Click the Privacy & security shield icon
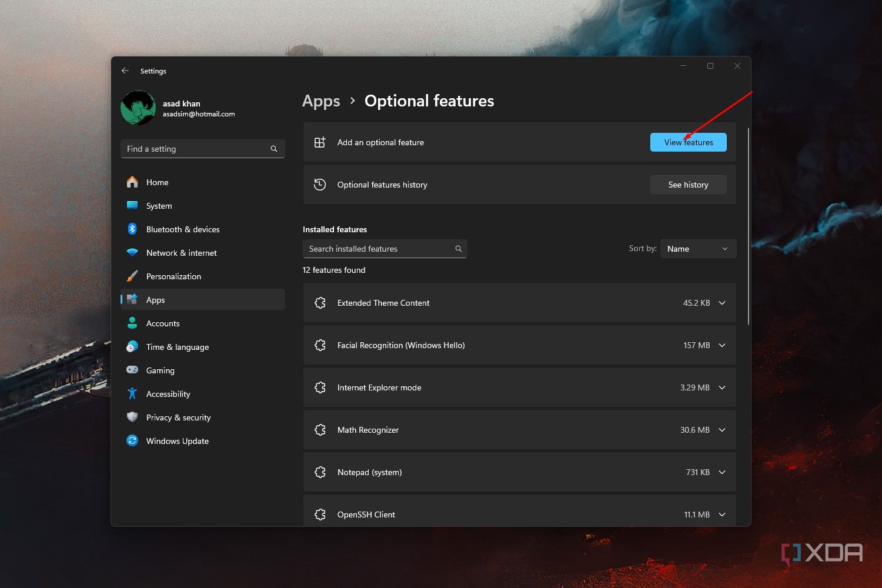Image resolution: width=882 pixels, height=588 pixels. click(132, 417)
